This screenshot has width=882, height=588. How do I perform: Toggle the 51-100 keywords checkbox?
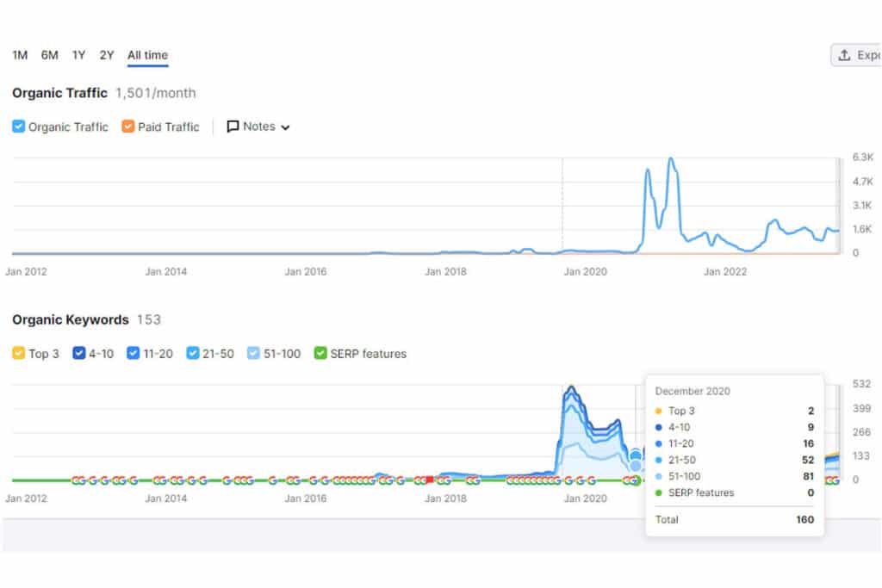[x=254, y=354]
